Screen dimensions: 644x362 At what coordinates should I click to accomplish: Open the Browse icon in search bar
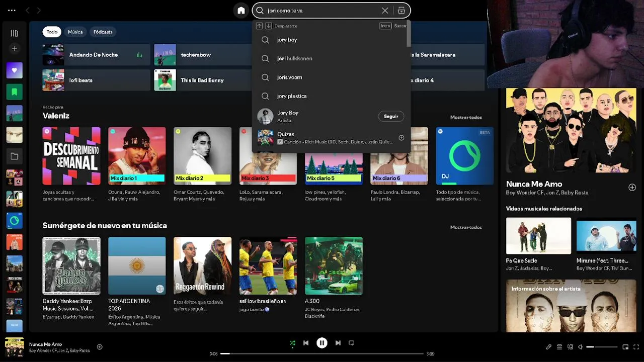pyautogui.click(x=401, y=10)
